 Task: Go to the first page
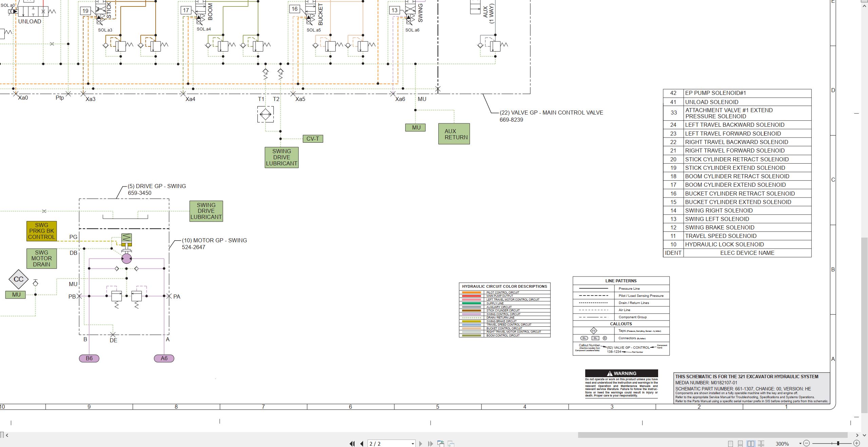[x=352, y=443]
